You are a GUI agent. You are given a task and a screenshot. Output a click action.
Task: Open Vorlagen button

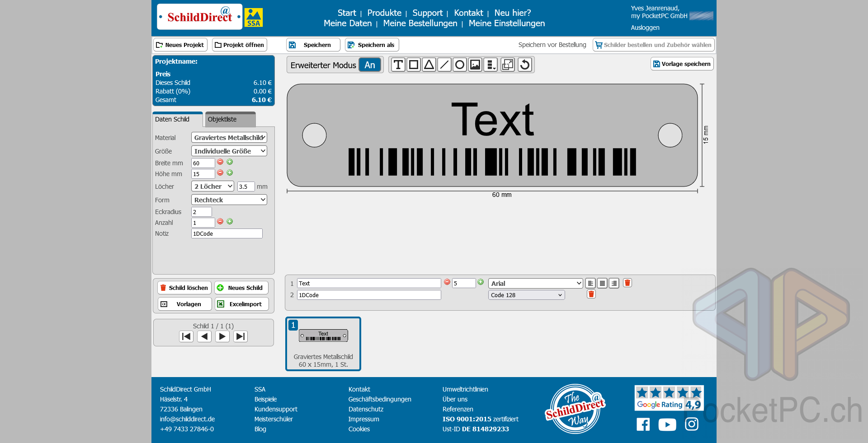[x=184, y=304]
